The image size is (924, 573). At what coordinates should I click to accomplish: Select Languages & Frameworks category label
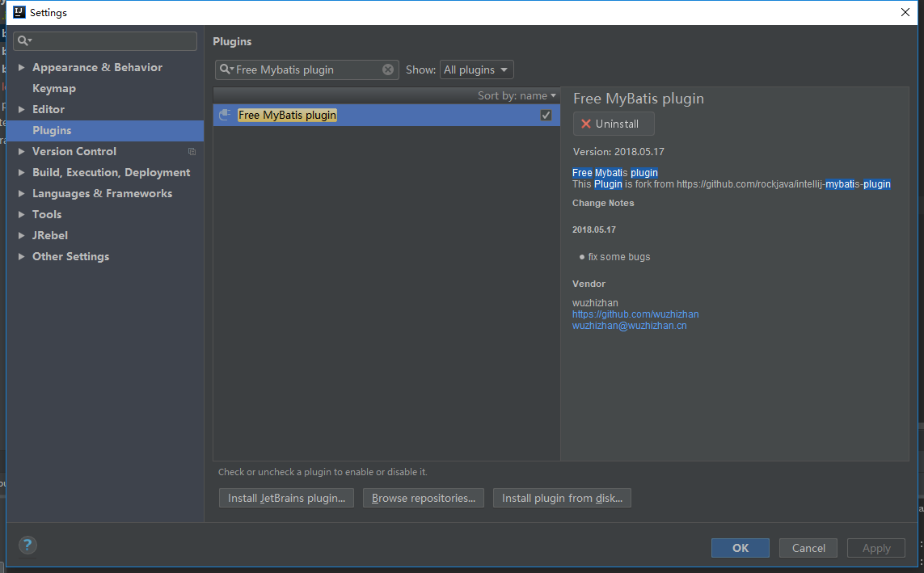102,193
